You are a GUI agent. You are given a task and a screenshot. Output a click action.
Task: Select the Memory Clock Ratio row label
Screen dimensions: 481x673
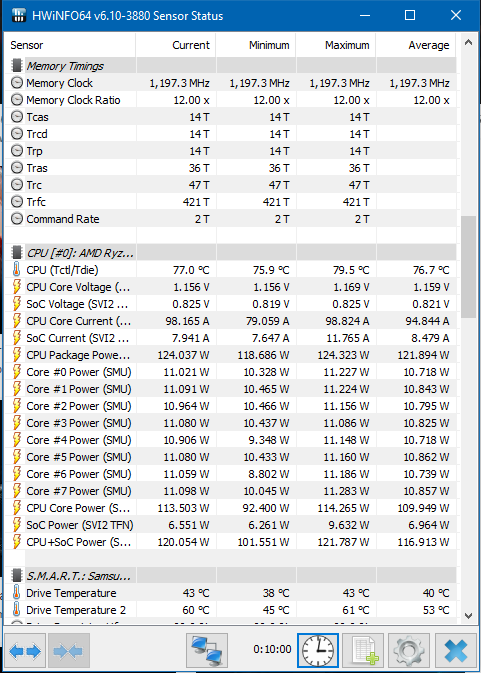click(73, 100)
